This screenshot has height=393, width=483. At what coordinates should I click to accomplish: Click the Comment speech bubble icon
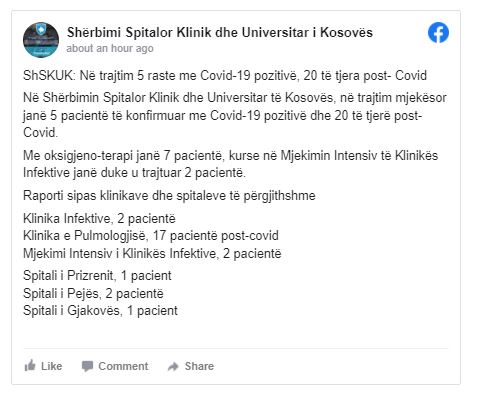click(x=87, y=366)
